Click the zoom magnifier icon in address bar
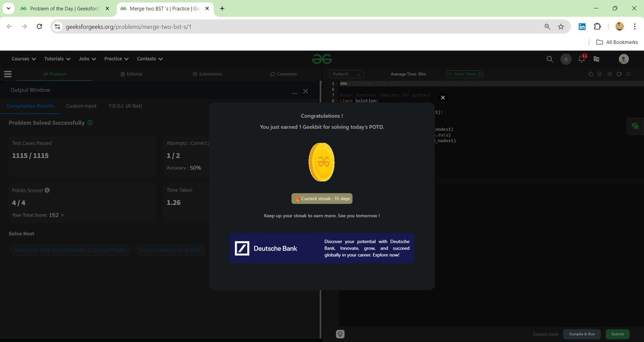644x342 pixels. coord(547,26)
